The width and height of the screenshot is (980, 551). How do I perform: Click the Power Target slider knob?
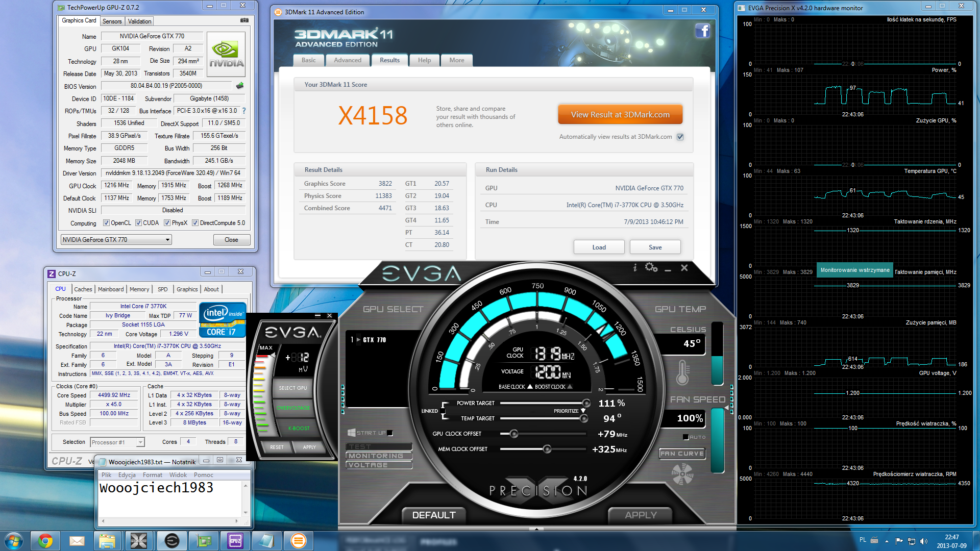586,403
